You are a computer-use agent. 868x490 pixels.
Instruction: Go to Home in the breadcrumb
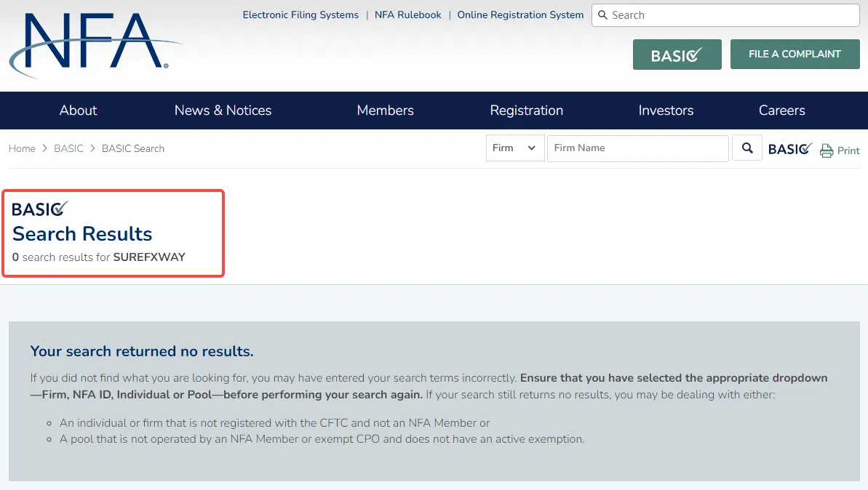pos(22,149)
